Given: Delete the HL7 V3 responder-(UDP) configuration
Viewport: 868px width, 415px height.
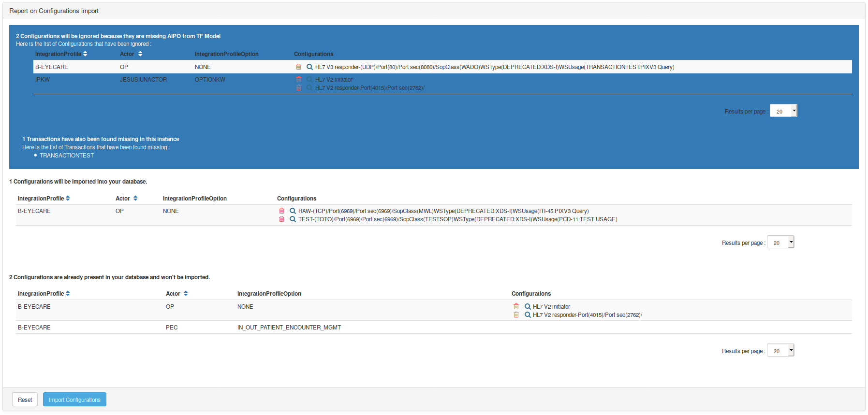Looking at the screenshot, I should click(x=298, y=67).
